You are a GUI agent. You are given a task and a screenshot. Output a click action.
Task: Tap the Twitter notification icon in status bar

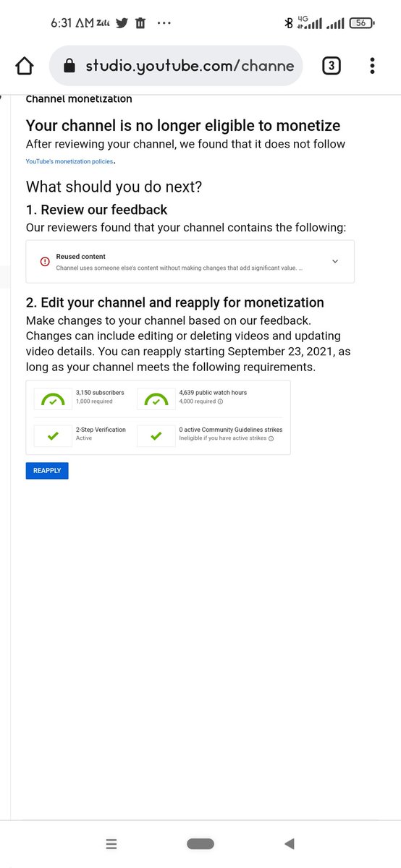(122, 23)
